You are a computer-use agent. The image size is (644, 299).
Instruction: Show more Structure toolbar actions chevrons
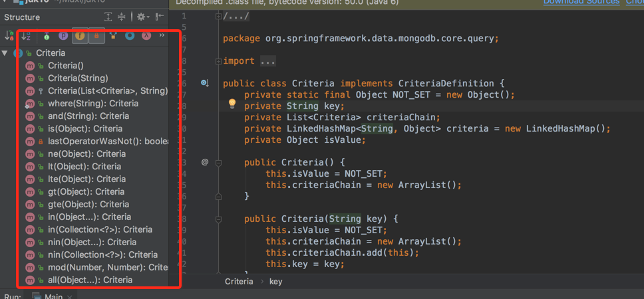162,35
